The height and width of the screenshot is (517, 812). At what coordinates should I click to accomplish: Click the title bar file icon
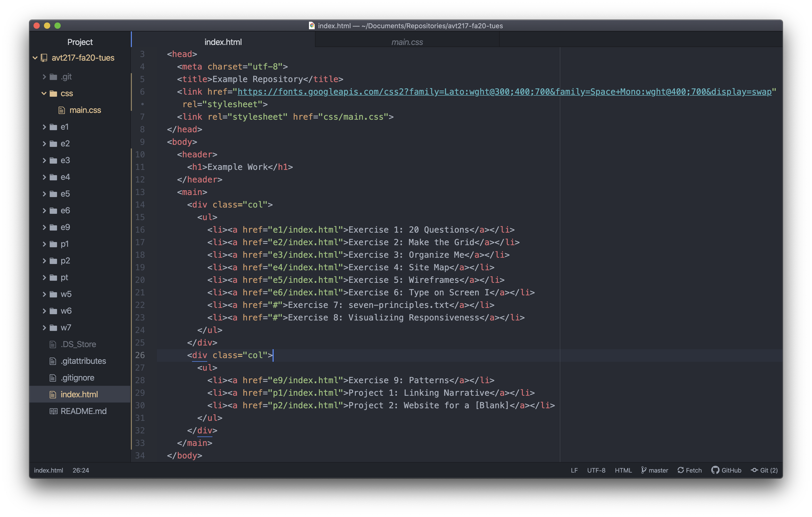coord(312,26)
